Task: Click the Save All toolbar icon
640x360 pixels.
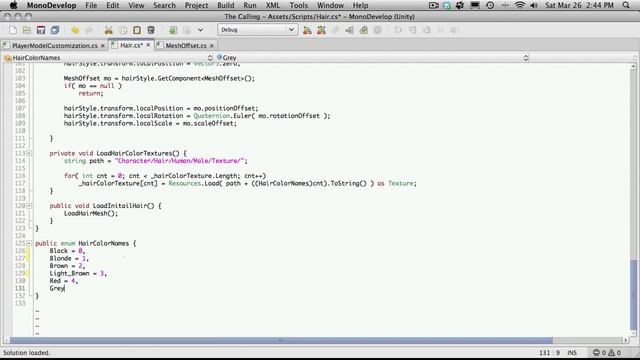Action: 55,30
